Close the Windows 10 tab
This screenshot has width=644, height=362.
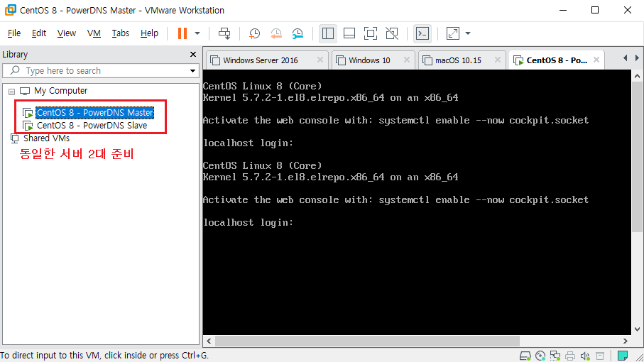point(407,60)
